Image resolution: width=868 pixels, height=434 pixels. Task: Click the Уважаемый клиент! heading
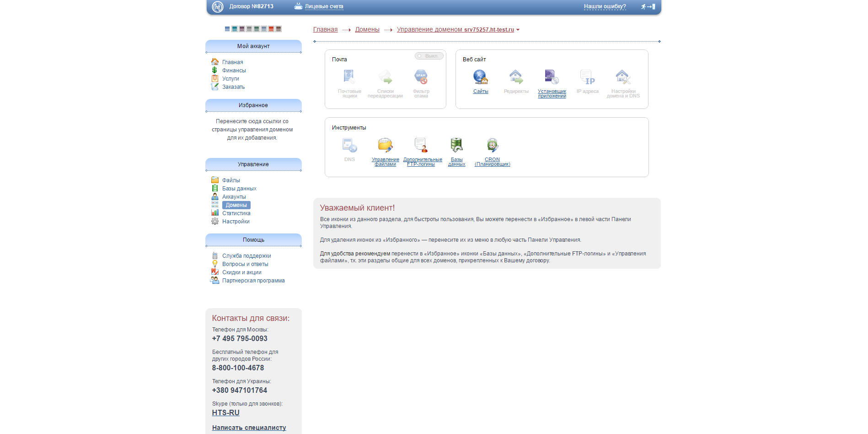[x=357, y=208]
